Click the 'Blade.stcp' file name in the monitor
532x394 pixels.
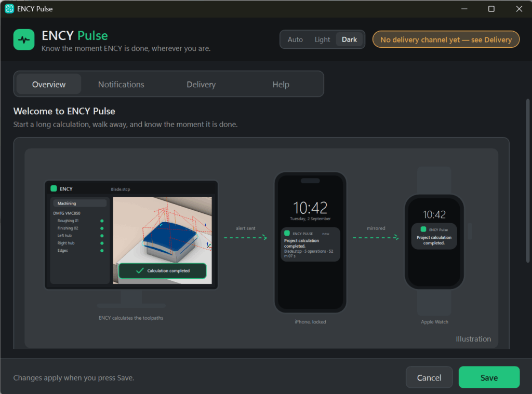point(121,189)
